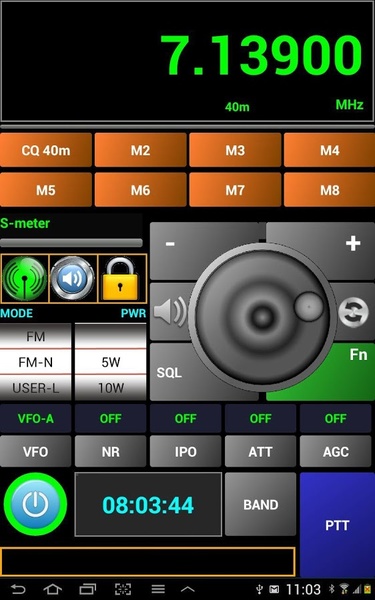
Task: Choose FM-N in the mode picker
Action: point(36,362)
